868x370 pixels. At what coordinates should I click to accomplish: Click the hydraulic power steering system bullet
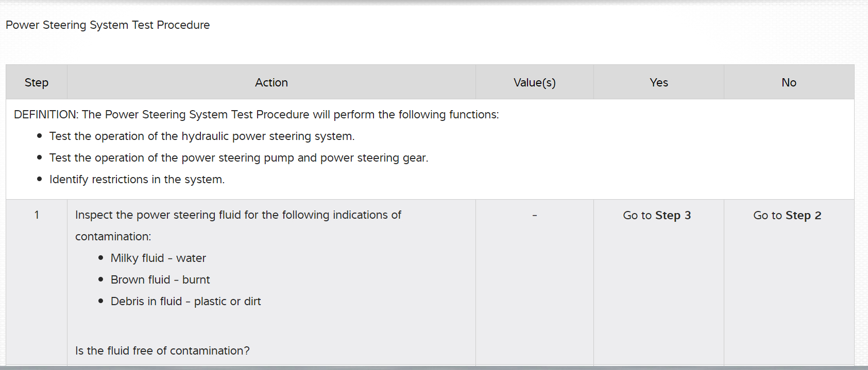[x=202, y=136]
